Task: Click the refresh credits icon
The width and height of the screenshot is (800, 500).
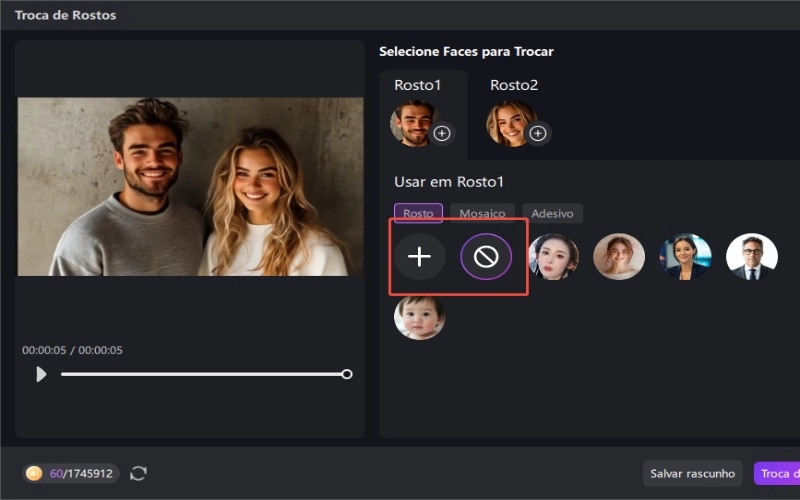Action: pos(138,473)
